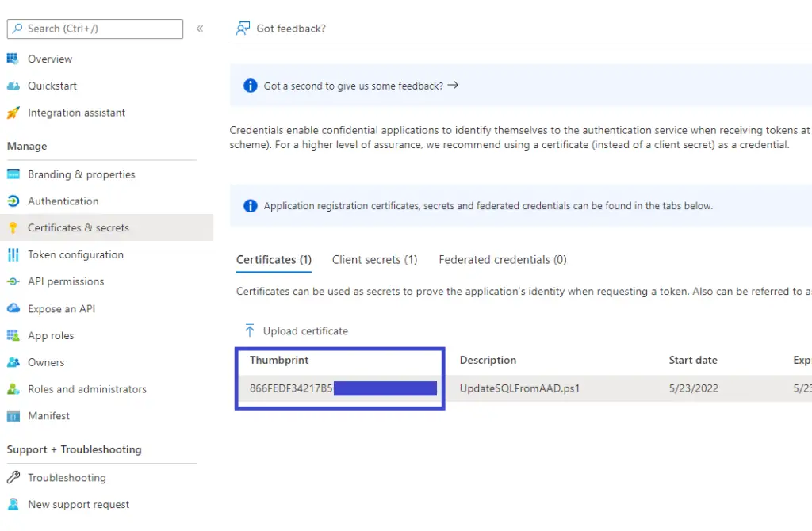This screenshot has width=812, height=531.
Task: Switch to Federated credentials (0) tab
Action: pos(502,260)
